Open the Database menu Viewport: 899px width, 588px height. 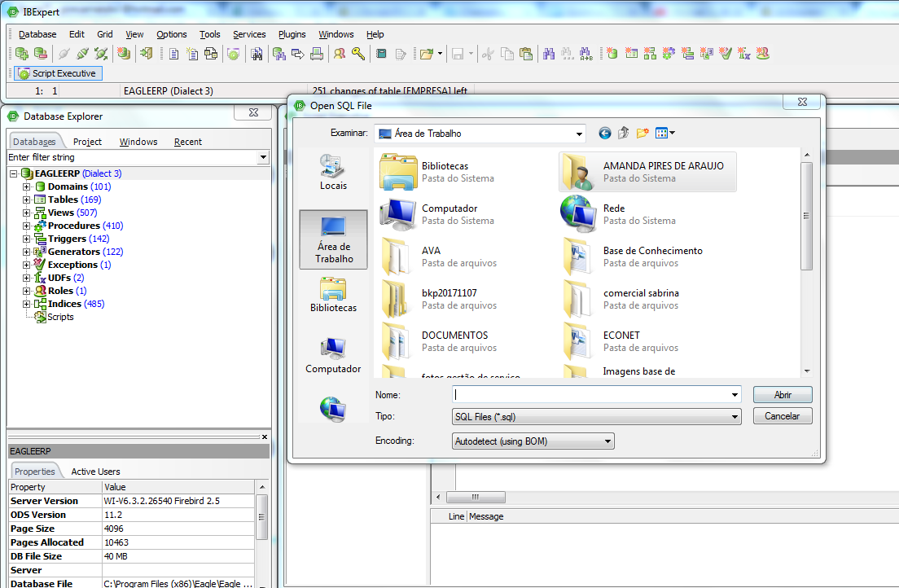[37, 34]
